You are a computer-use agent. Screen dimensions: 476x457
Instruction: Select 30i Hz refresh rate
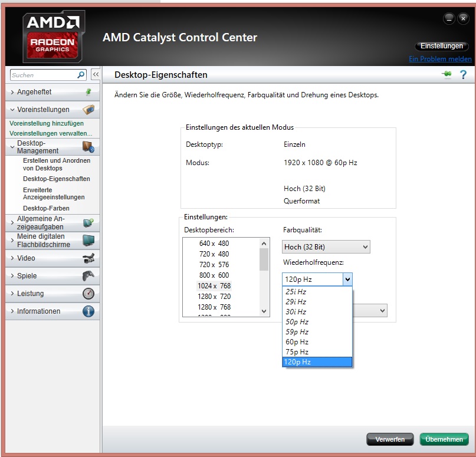317,312
